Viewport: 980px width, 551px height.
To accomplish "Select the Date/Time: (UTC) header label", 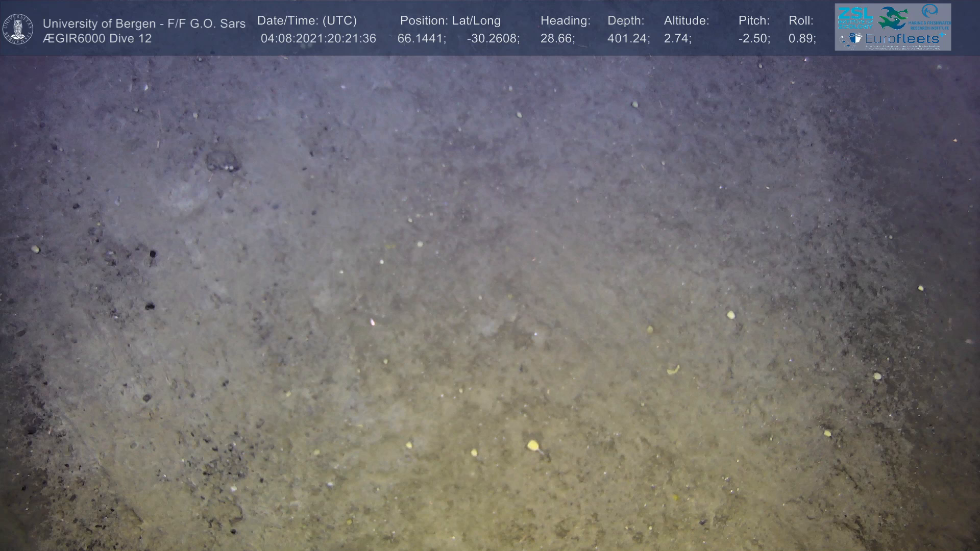I will tap(307, 20).
